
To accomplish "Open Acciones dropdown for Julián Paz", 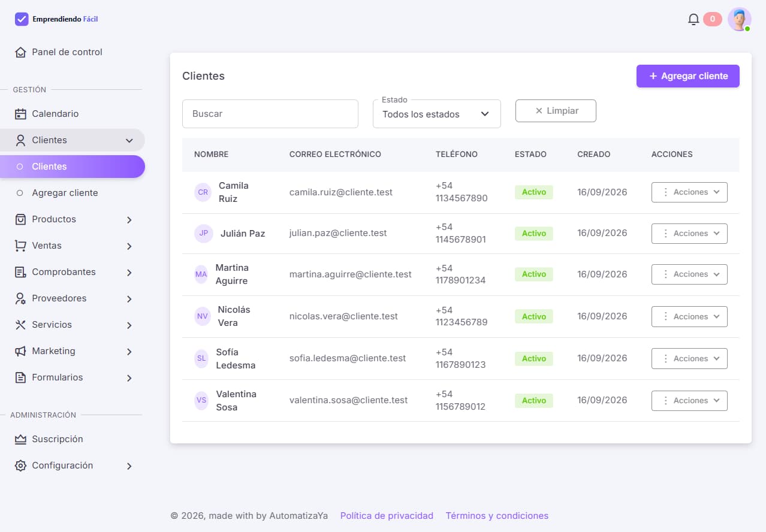I will tap(689, 234).
